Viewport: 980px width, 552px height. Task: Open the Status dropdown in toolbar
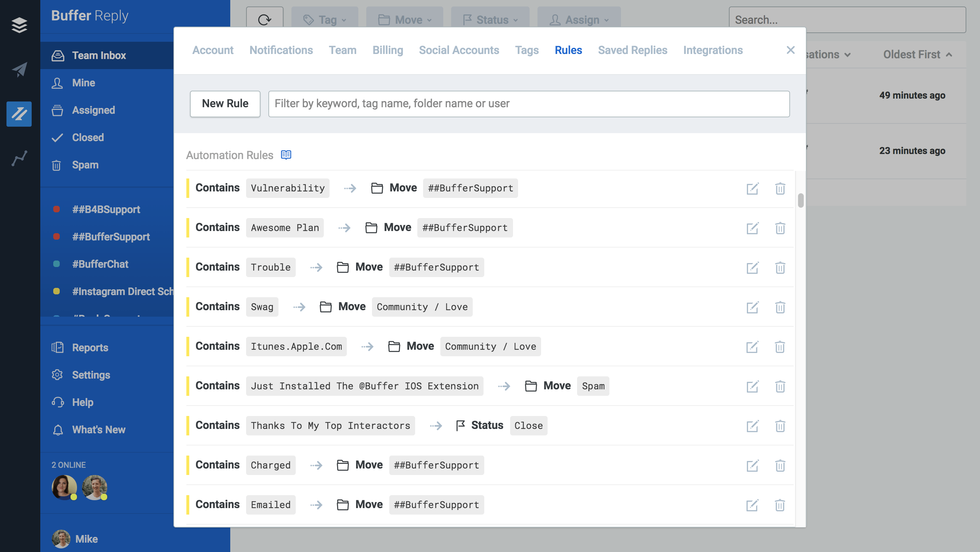point(490,19)
